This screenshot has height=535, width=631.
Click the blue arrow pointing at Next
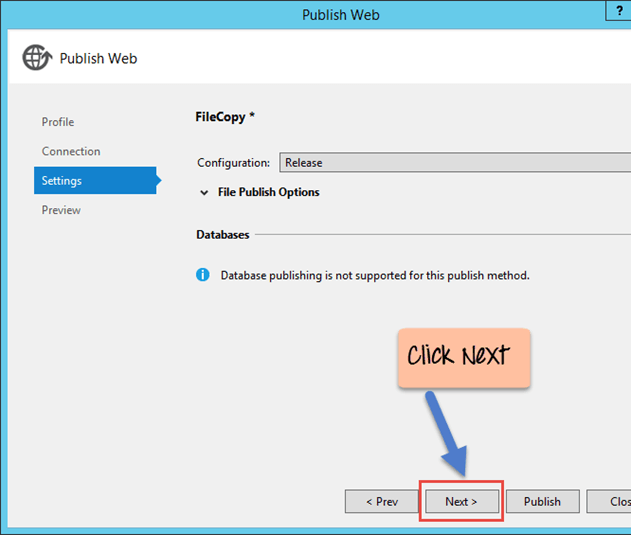pyautogui.click(x=446, y=435)
